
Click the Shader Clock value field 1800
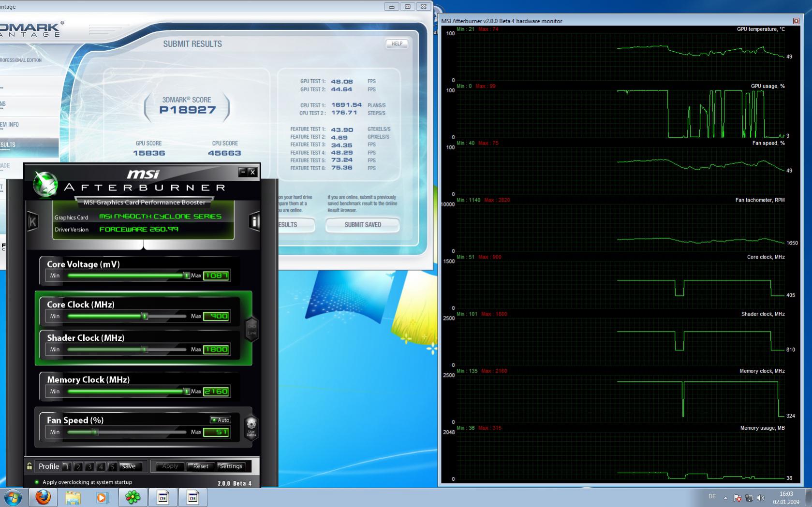(x=216, y=349)
